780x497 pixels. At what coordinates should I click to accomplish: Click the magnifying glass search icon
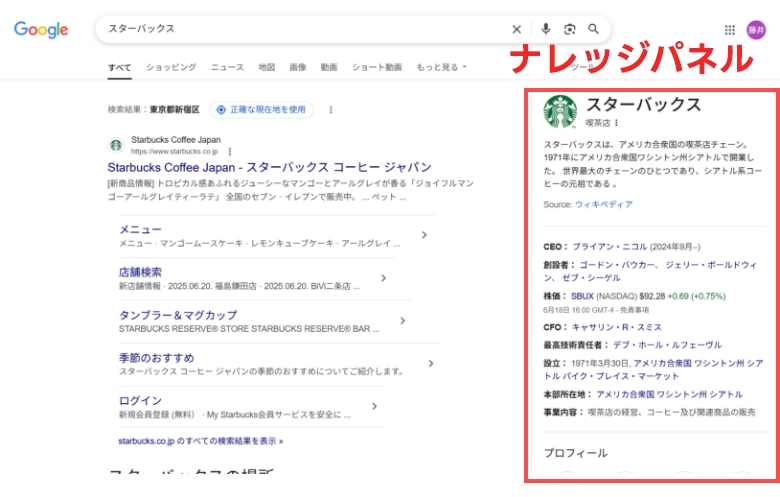point(593,29)
